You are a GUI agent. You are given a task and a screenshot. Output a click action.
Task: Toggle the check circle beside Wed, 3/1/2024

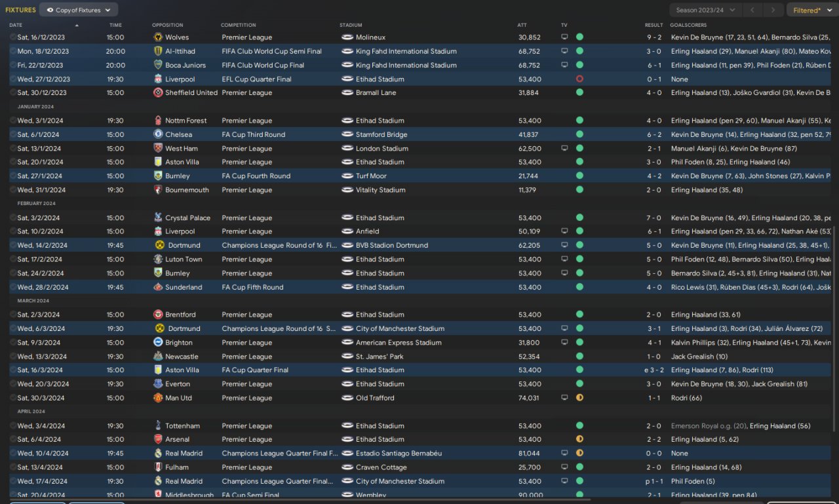tap(13, 121)
